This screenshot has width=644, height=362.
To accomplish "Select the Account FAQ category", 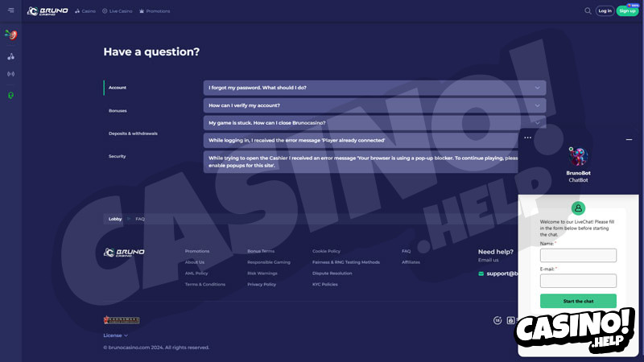I will [118, 88].
